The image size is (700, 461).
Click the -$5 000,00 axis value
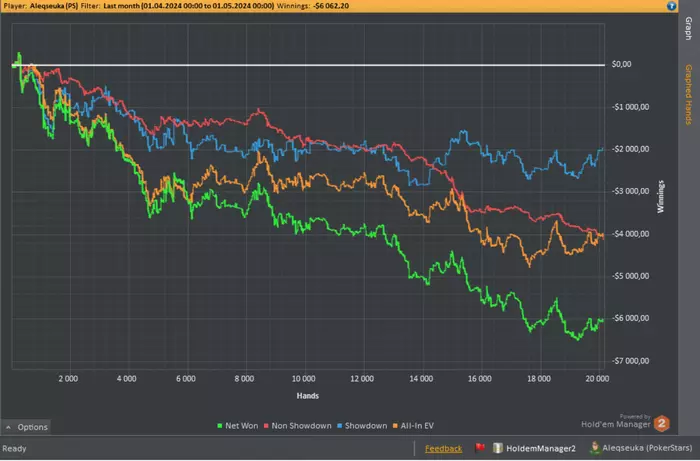pos(630,276)
